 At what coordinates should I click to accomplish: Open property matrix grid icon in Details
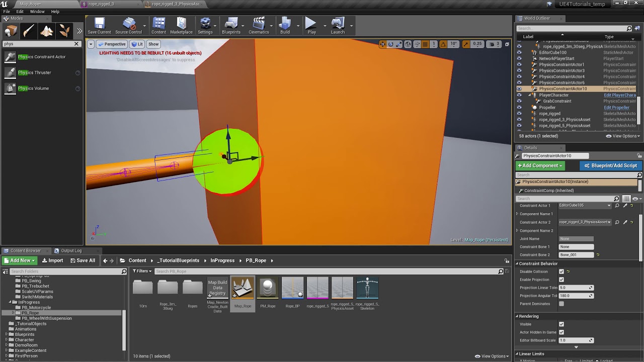click(626, 199)
